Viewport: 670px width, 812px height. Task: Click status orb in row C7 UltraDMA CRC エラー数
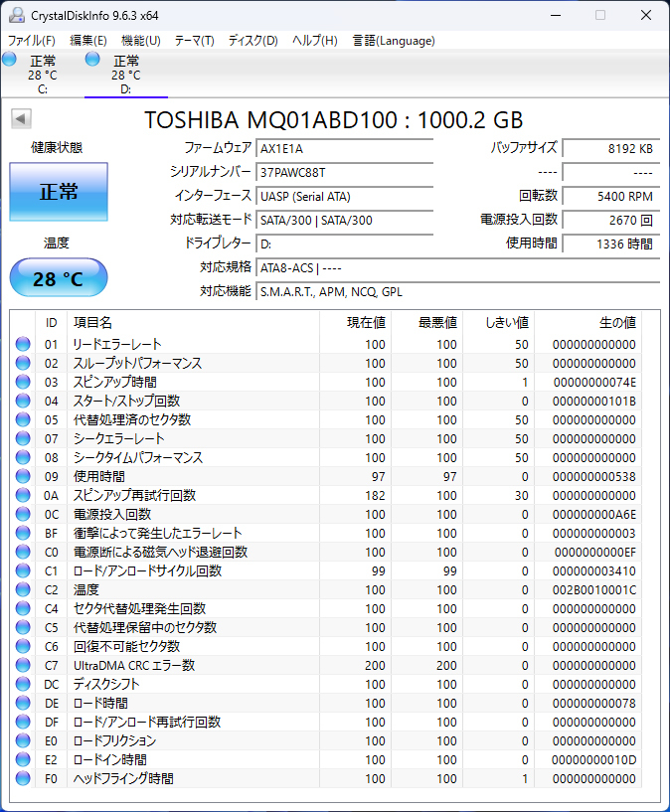23,666
